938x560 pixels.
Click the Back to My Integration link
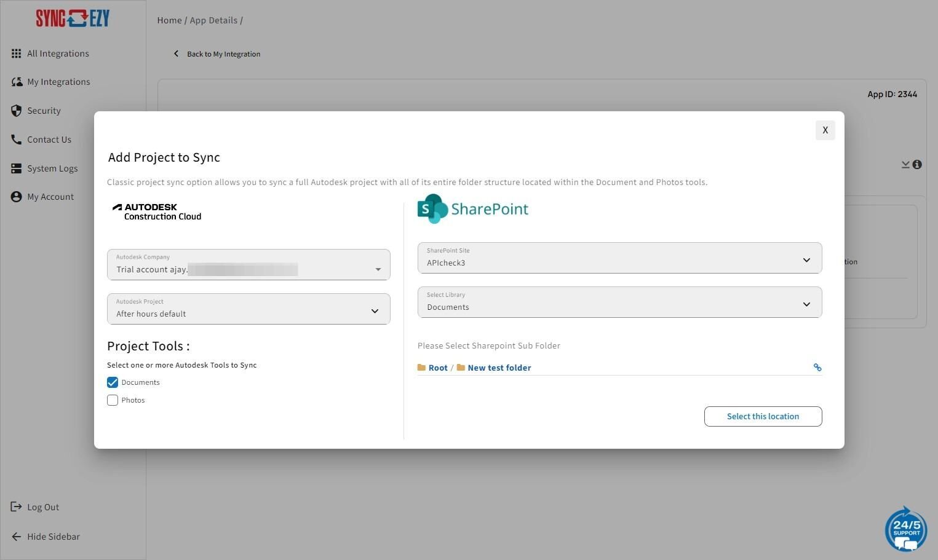tap(223, 54)
